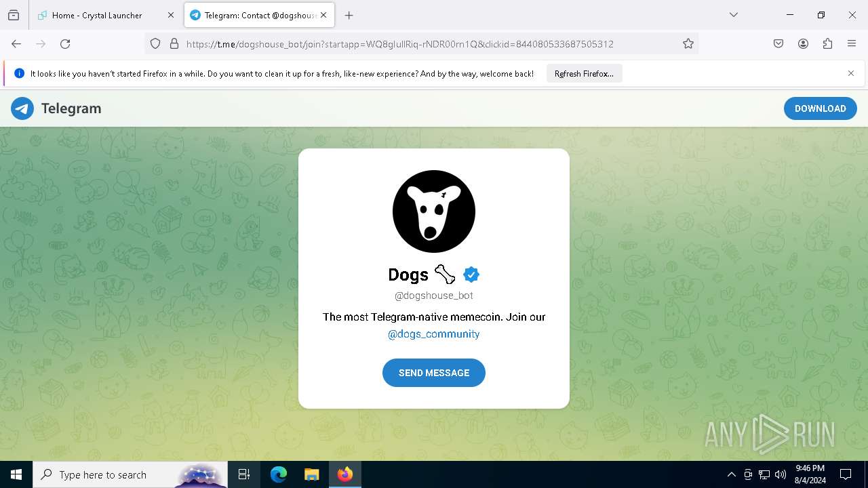Show hidden system tray icons

(x=731, y=474)
